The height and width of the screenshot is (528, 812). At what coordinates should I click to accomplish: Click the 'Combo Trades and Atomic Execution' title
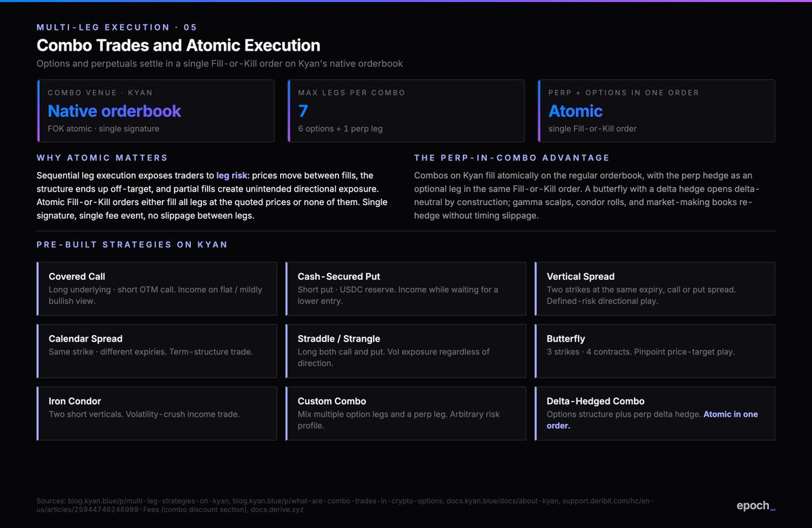(x=178, y=45)
